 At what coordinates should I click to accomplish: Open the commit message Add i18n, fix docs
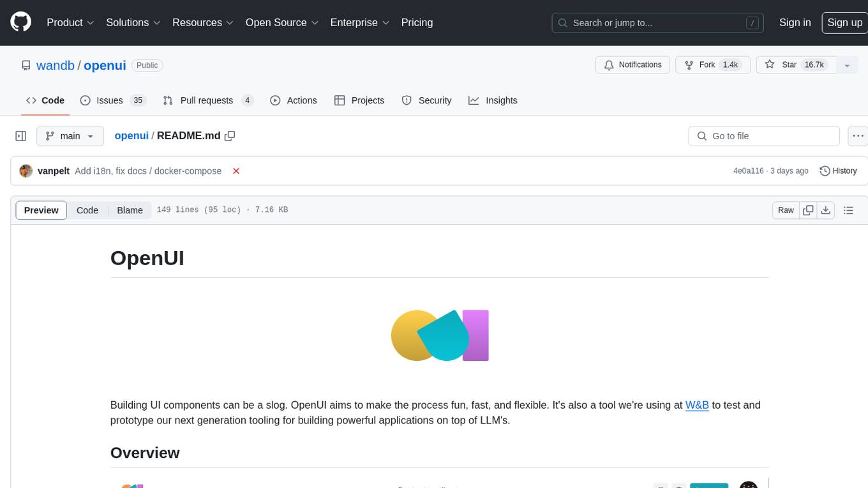[x=148, y=171]
